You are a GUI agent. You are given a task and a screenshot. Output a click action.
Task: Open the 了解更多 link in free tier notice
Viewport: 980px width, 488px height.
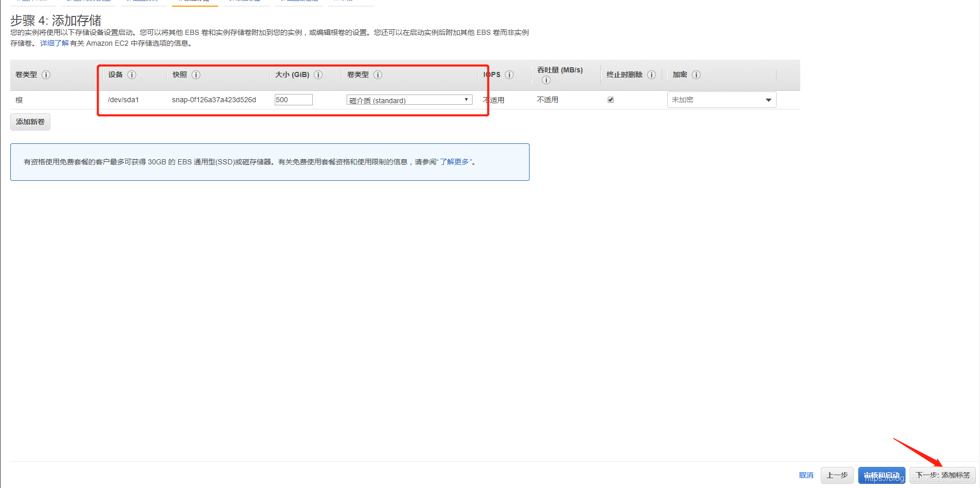pyautogui.click(x=455, y=162)
